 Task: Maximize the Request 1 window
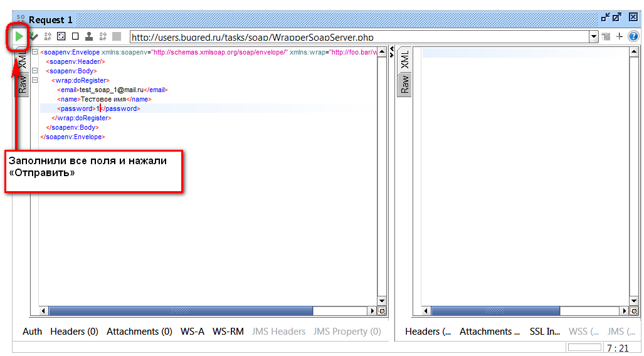pos(617,18)
